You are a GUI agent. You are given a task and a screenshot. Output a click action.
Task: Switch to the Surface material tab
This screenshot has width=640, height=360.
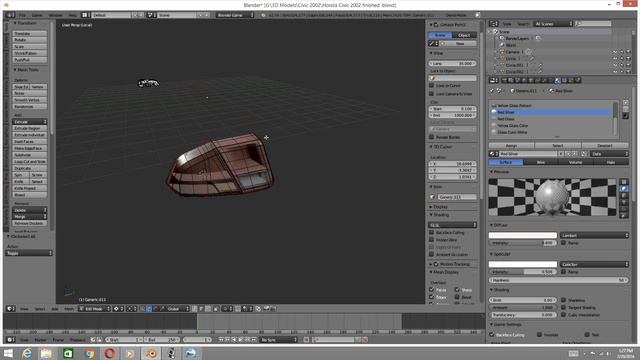click(506, 162)
